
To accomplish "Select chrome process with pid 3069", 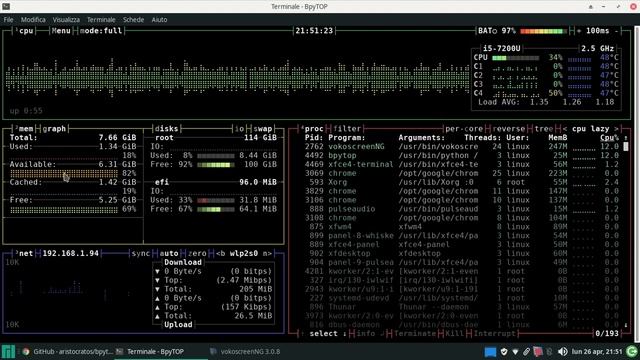I will click(x=461, y=173).
